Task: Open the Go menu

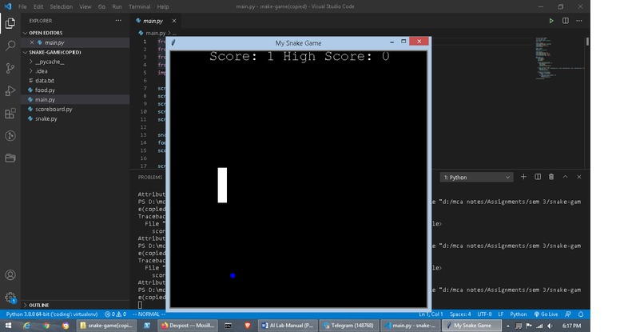Action: point(101,6)
